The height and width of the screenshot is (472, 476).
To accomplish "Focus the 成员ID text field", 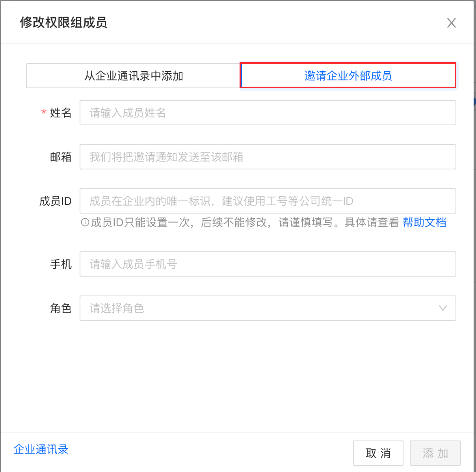I will (268, 201).
